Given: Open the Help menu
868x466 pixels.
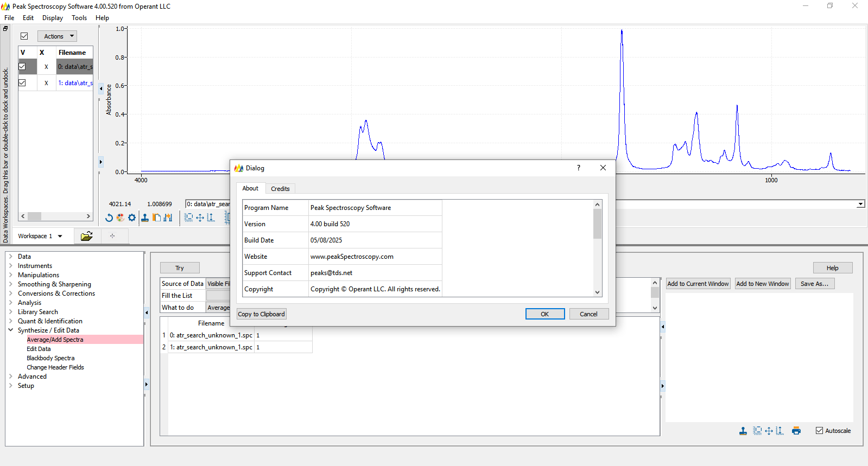Looking at the screenshot, I should (x=102, y=18).
